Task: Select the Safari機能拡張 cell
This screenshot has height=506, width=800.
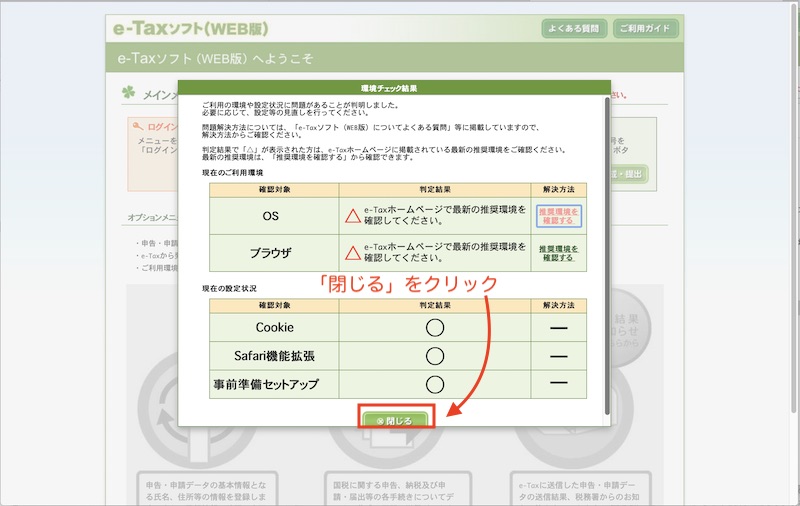Action: pyautogui.click(x=274, y=356)
